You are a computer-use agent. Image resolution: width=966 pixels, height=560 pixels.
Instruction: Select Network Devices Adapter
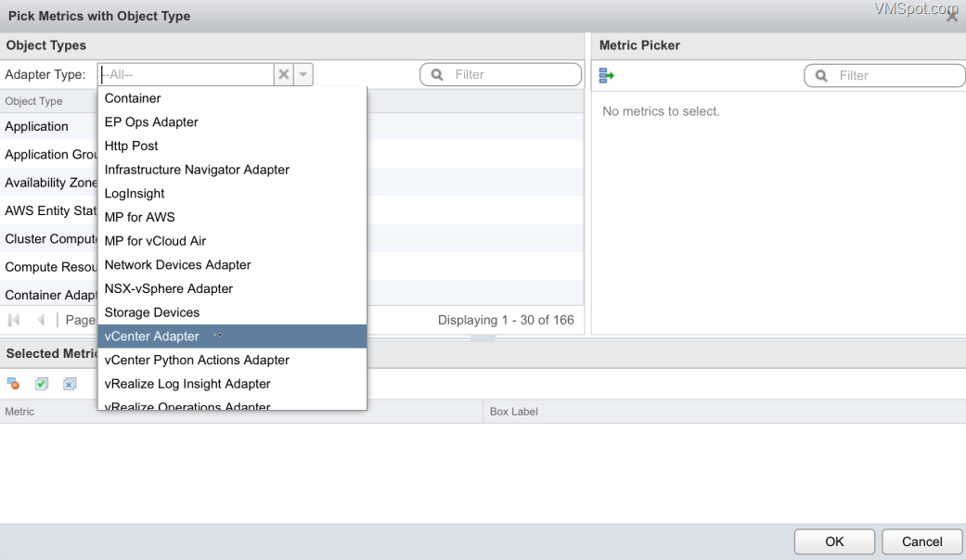232,264
